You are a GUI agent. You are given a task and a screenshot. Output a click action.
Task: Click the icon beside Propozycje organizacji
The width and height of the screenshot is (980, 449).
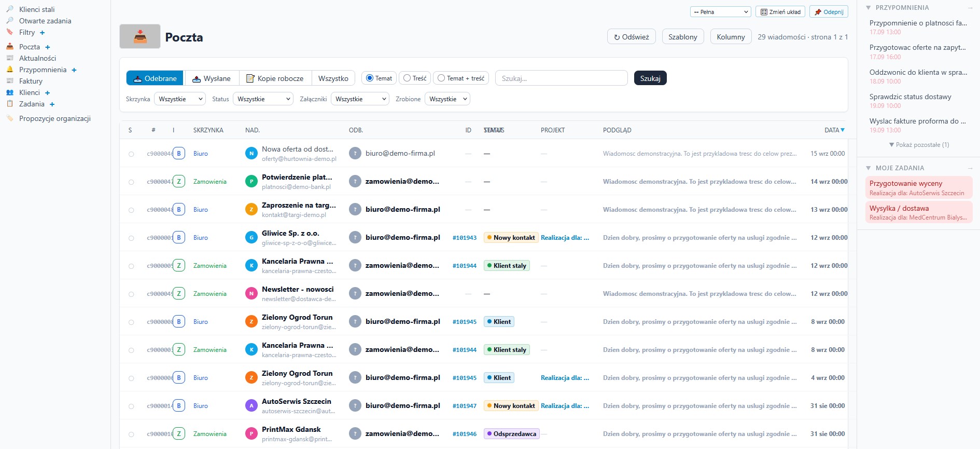pyautogui.click(x=10, y=118)
